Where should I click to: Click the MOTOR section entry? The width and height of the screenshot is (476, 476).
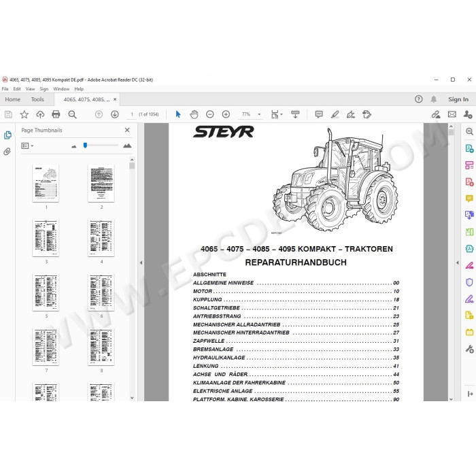[x=296, y=291]
